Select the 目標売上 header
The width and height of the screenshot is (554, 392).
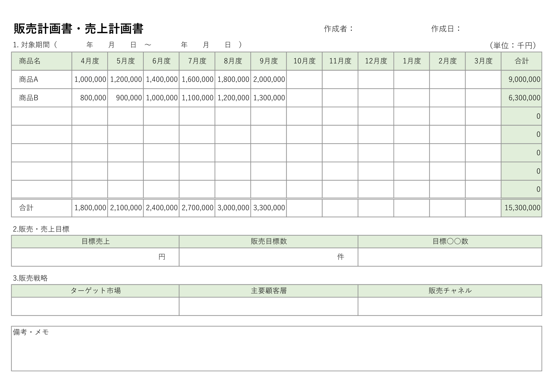95,242
